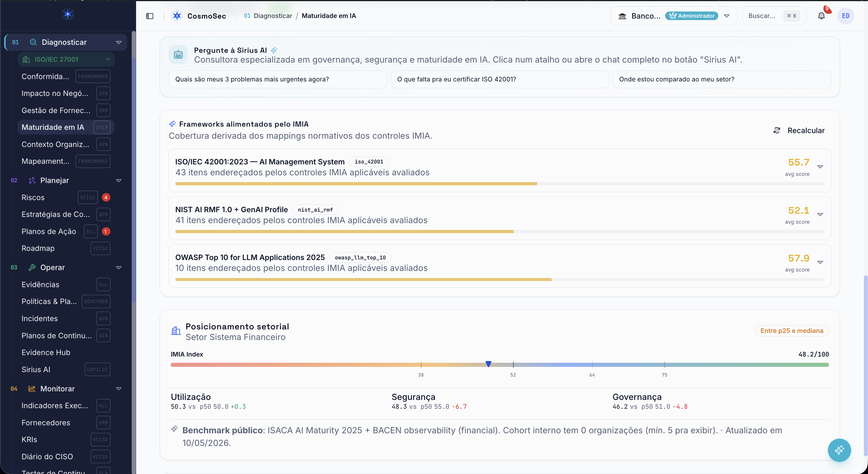Open Evidências in the sidebar

66,285
